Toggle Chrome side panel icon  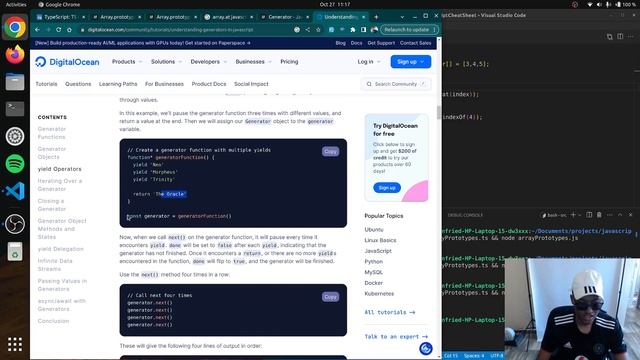(x=363, y=30)
